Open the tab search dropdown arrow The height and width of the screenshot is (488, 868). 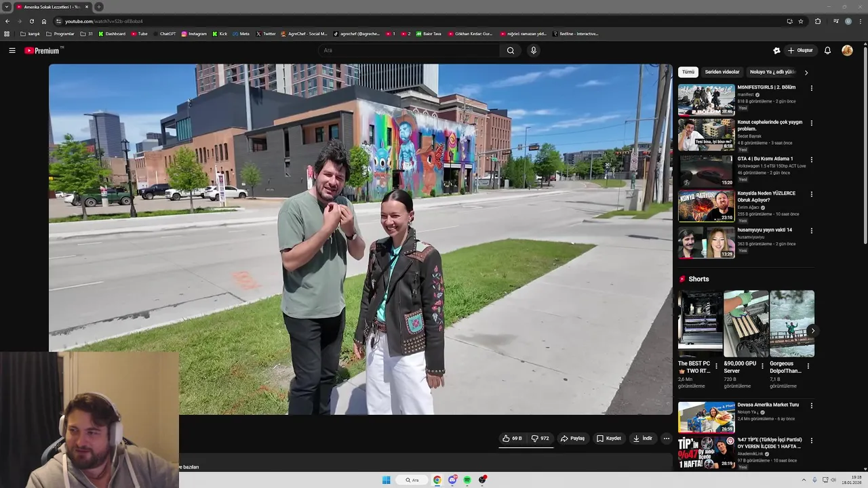click(7, 7)
